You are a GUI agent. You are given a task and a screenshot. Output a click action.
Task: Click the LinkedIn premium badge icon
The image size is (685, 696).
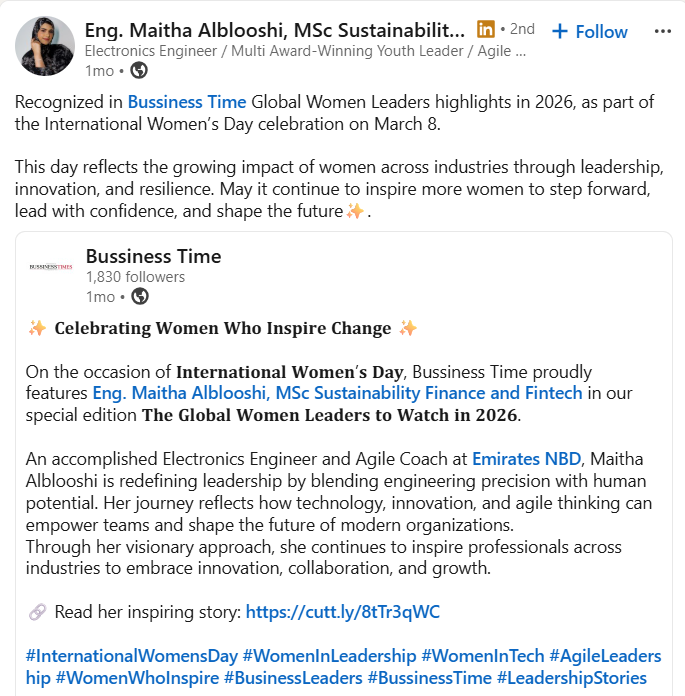click(x=486, y=30)
